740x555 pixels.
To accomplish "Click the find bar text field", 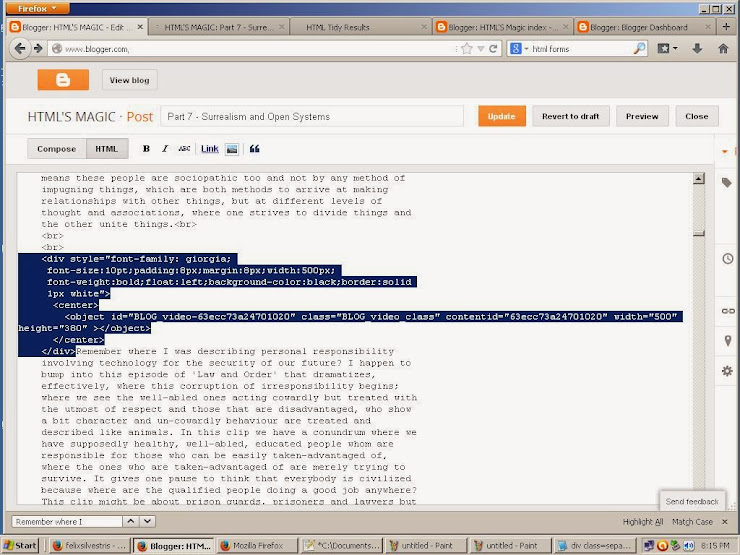I will [67, 521].
